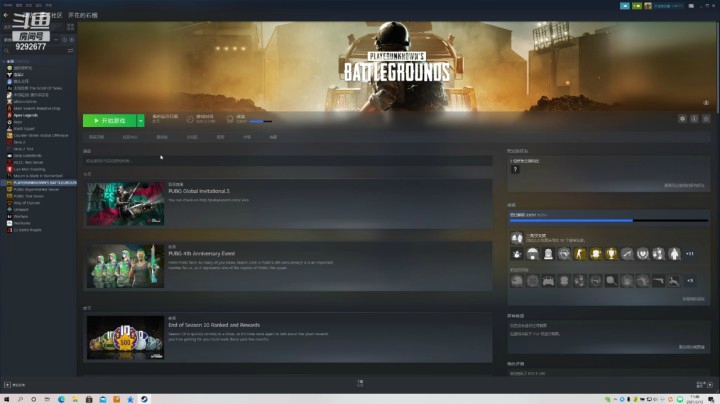Screen dimensions: 720x404
Task: Open the Community tab in top navigation
Action: 56,15
